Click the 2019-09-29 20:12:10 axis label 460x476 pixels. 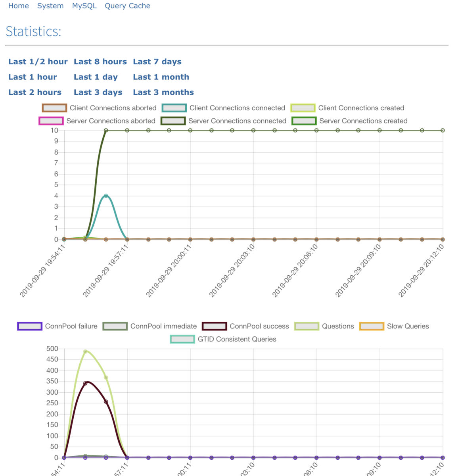(421, 271)
